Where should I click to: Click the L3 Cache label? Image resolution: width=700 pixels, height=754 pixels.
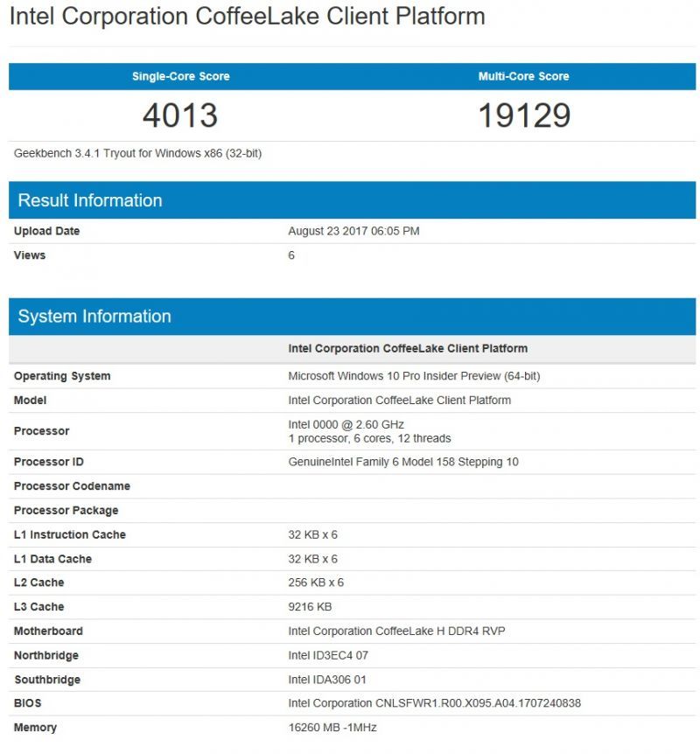click(39, 606)
